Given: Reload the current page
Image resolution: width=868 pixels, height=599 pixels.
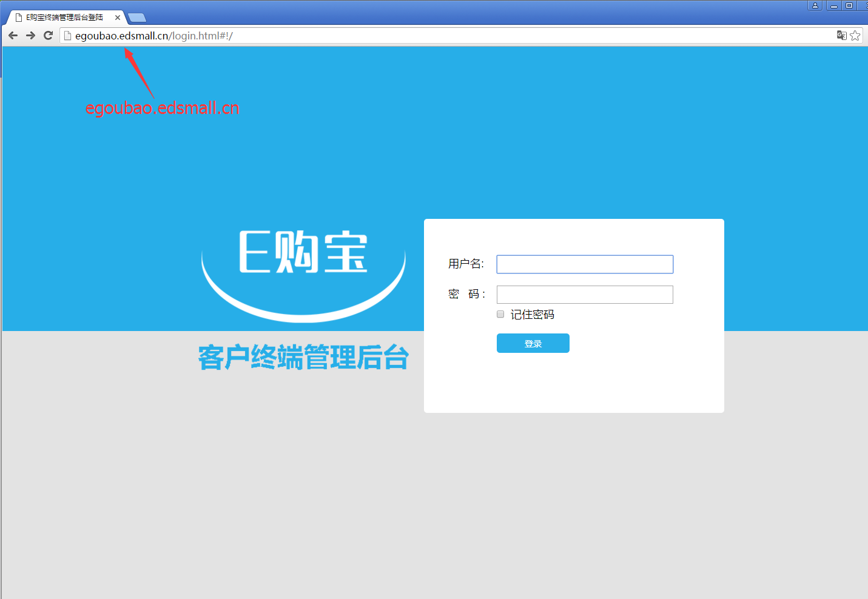Looking at the screenshot, I should click(49, 36).
